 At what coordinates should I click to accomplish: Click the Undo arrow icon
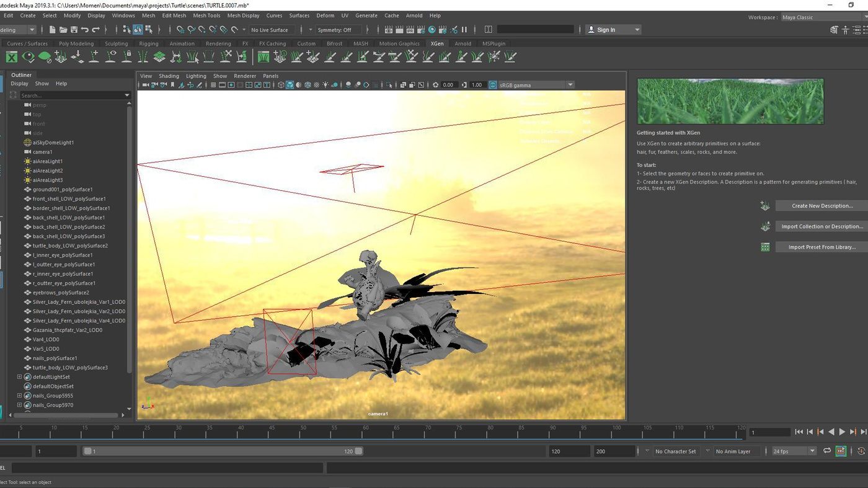point(85,30)
